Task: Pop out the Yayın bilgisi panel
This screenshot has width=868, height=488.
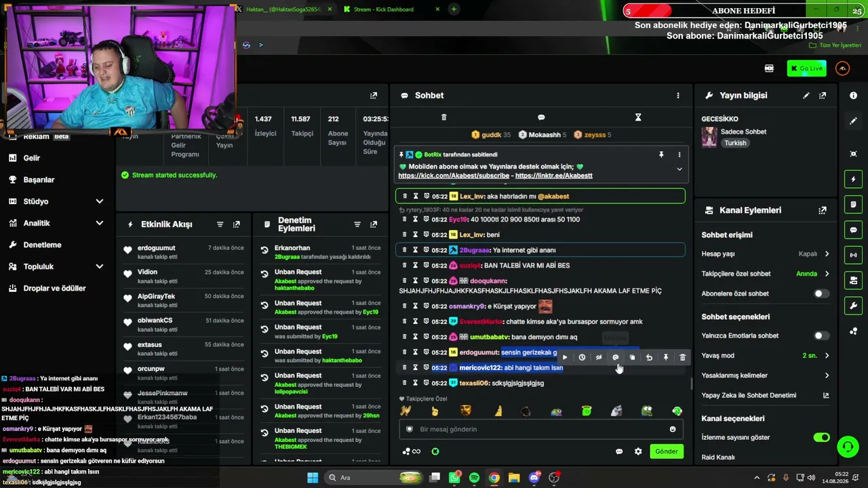Action: click(823, 96)
